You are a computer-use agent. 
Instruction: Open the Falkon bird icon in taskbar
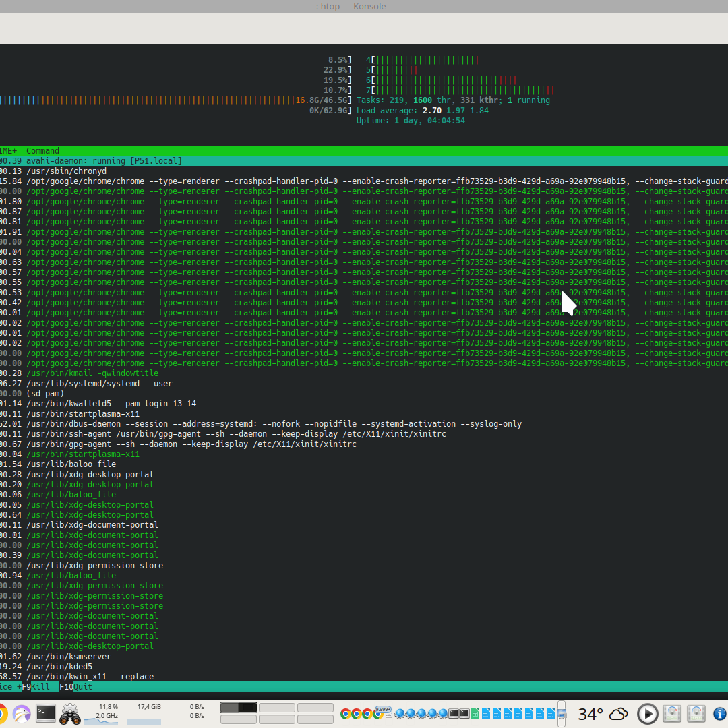pyautogui.click(x=22, y=714)
